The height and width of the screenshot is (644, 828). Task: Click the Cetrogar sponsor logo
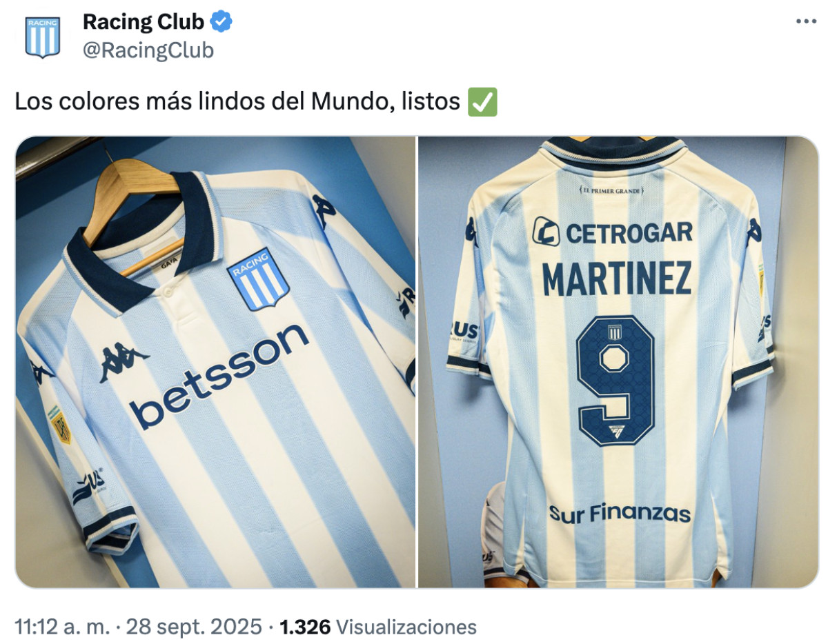point(613,232)
